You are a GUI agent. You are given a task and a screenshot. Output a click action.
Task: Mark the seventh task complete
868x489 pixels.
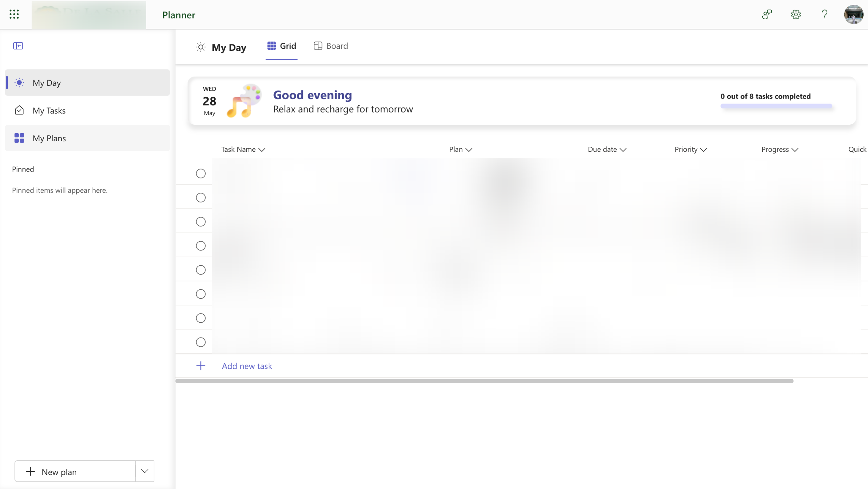click(201, 318)
